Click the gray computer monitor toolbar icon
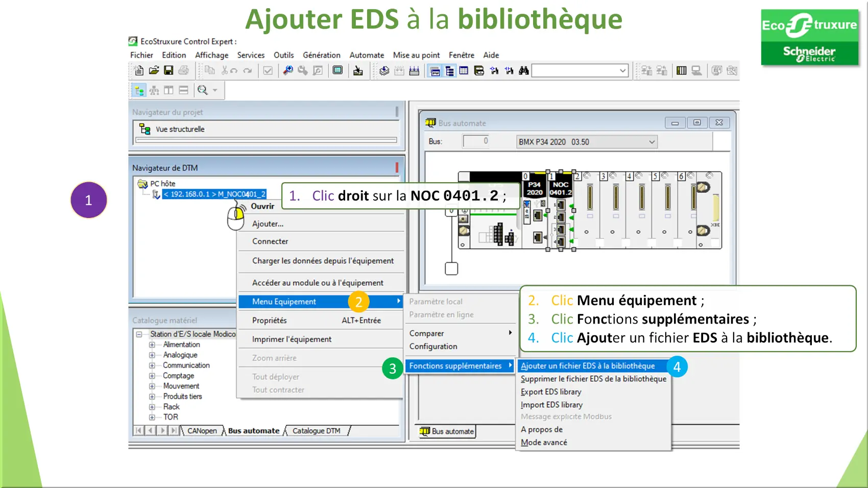Image resolution: width=868 pixels, height=488 pixels. pos(696,70)
